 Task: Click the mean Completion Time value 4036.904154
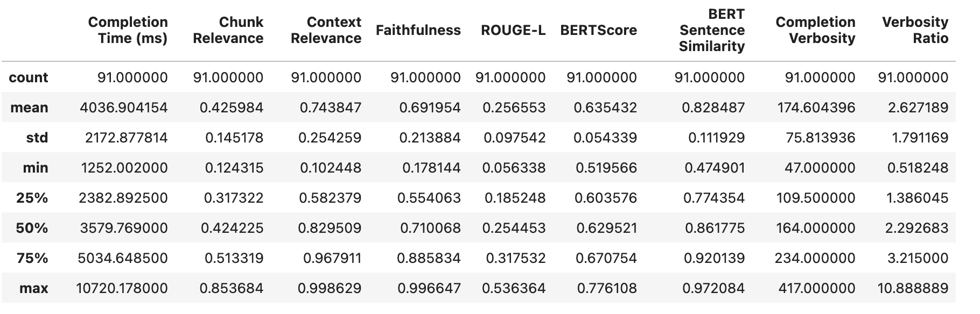[x=123, y=108]
